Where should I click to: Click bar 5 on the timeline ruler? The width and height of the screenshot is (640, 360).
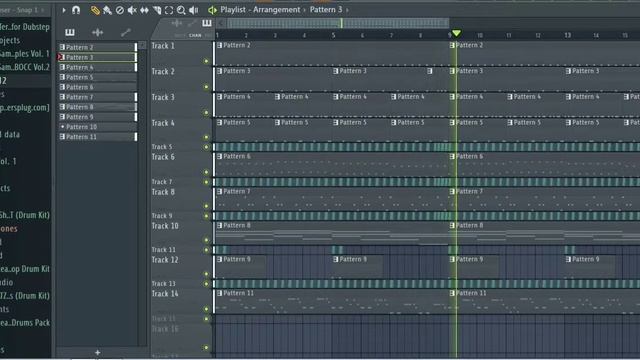[333, 36]
